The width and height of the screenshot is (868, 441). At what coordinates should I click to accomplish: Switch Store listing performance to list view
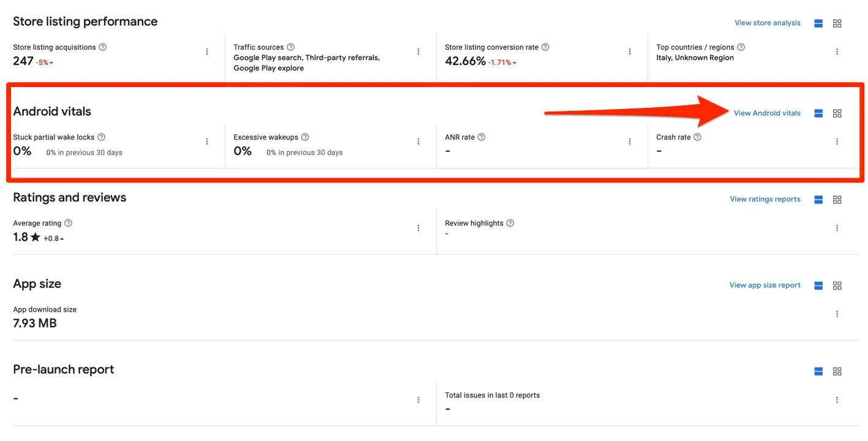[818, 23]
